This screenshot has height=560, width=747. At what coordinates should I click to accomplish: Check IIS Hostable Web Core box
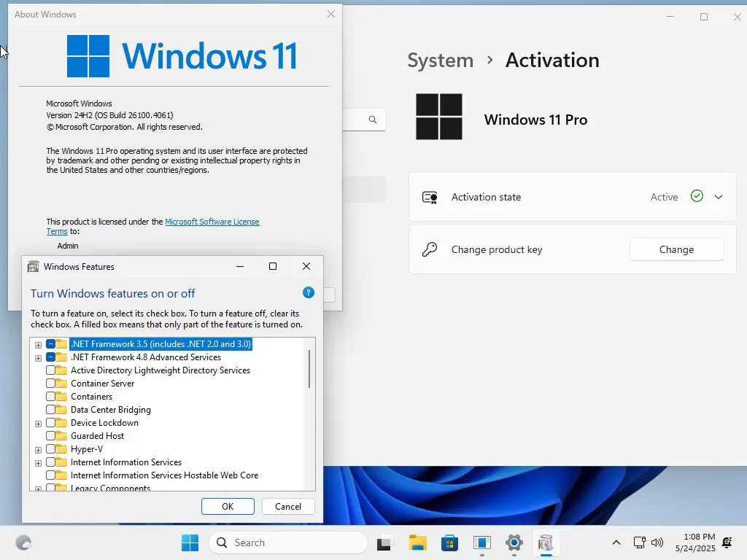50,475
